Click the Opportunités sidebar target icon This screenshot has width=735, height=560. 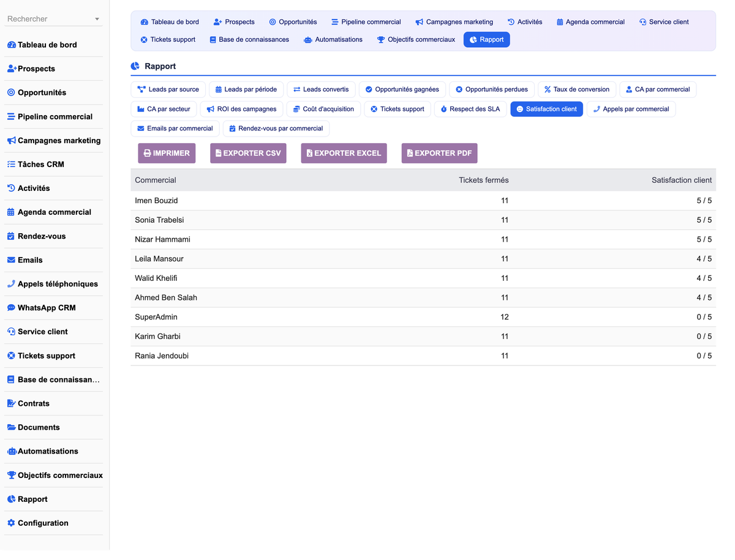point(11,93)
